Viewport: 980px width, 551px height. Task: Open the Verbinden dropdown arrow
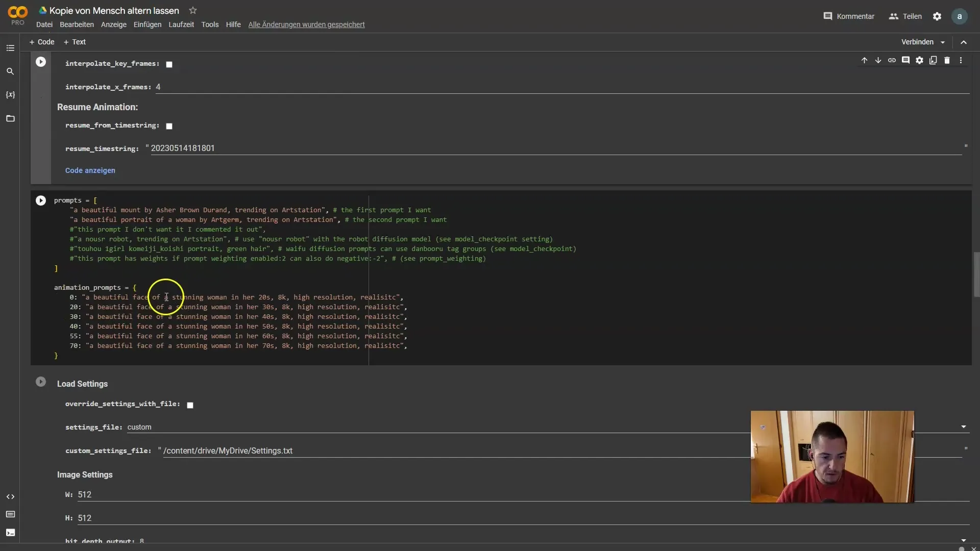pos(943,42)
